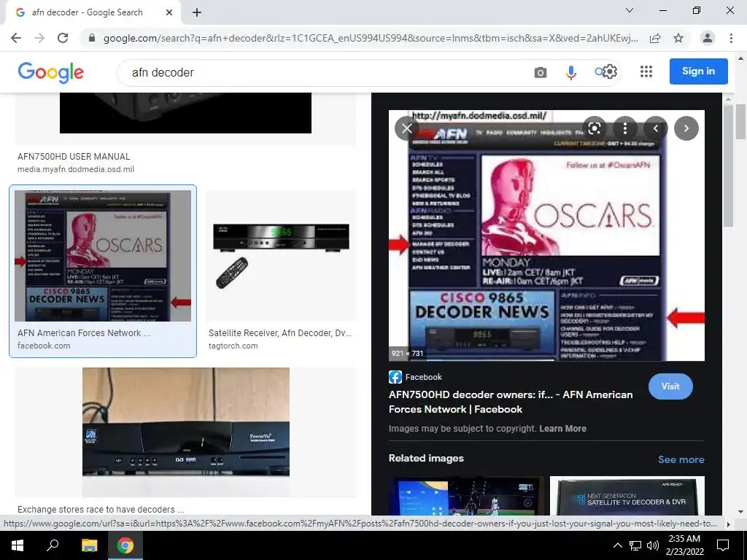Viewport: 747px width, 560px height.
Task: Search by image with camera icon
Action: pyautogui.click(x=541, y=72)
